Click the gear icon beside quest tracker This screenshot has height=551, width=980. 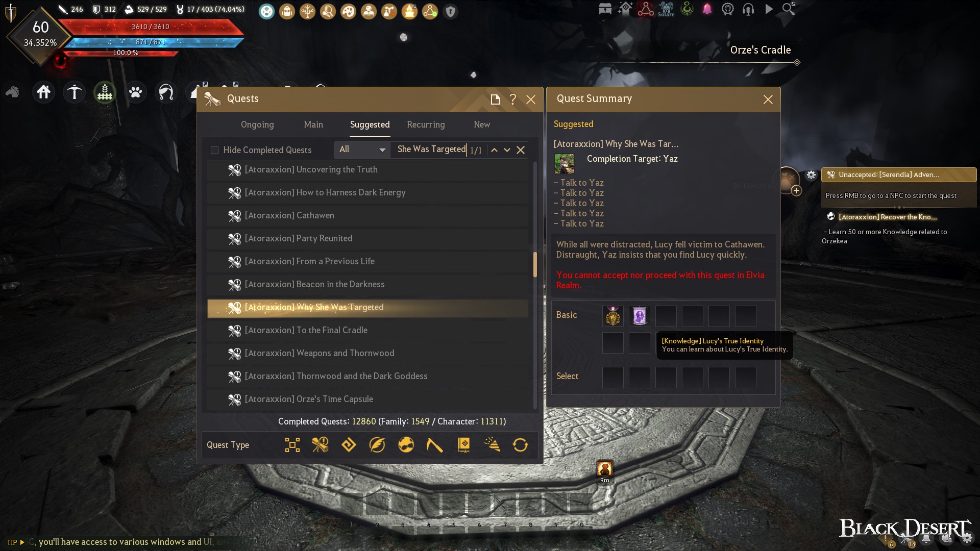811,175
